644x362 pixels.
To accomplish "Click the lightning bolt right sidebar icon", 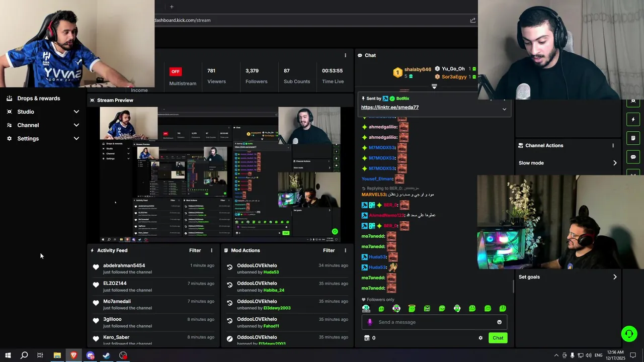I will (633, 119).
